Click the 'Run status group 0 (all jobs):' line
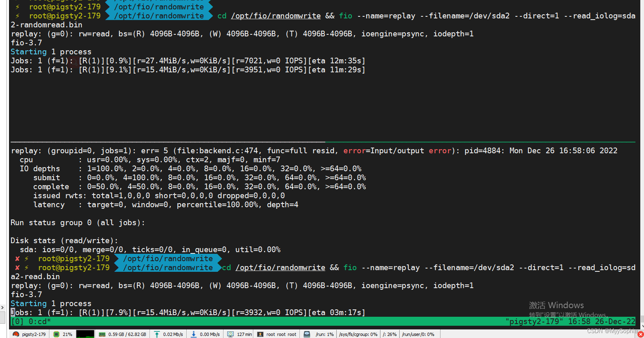This screenshot has width=644, height=338. point(78,223)
